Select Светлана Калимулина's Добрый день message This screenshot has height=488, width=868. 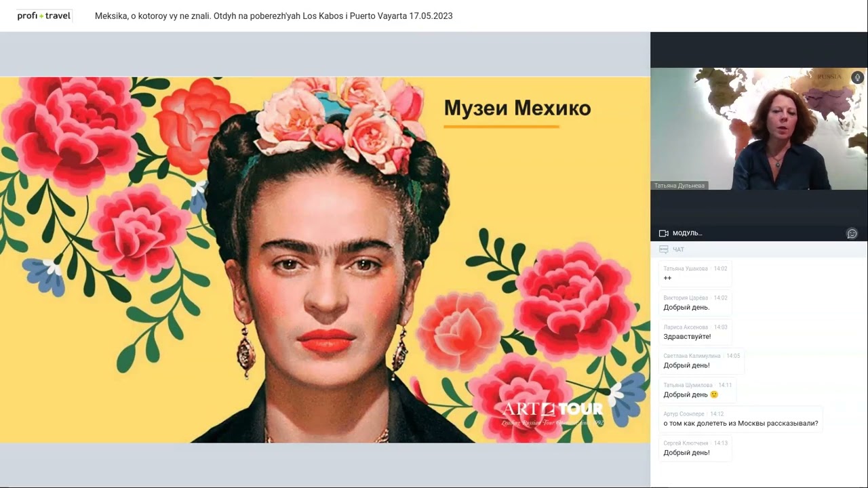(702, 361)
